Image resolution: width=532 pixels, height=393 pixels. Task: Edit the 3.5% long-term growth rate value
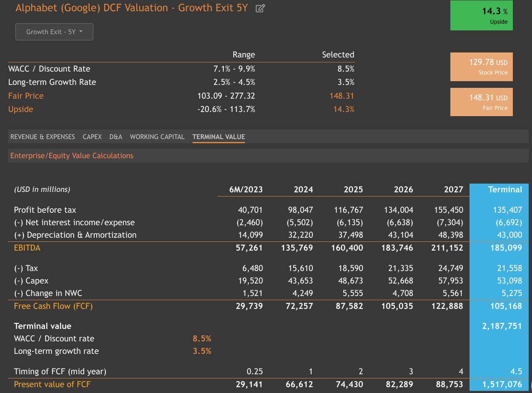pos(202,351)
